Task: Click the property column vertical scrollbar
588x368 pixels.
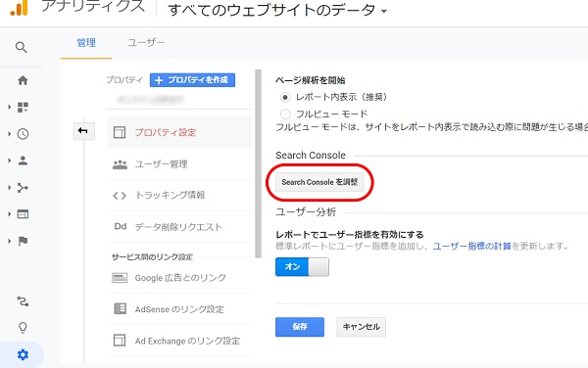Action: (258, 163)
